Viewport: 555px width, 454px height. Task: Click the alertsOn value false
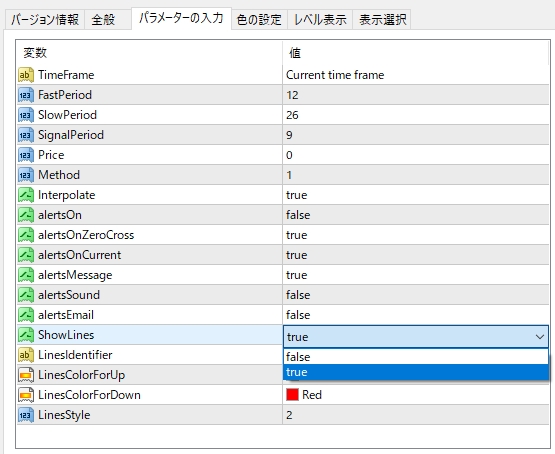click(298, 215)
